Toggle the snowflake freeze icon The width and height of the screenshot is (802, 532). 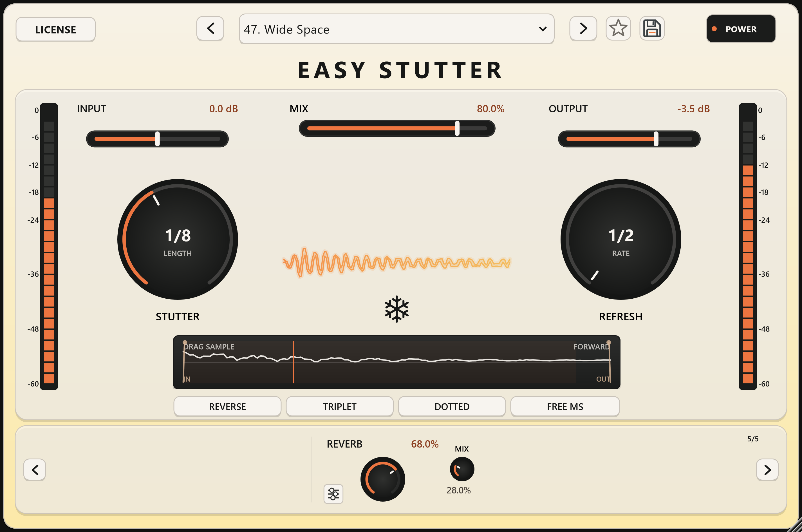point(396,309)
